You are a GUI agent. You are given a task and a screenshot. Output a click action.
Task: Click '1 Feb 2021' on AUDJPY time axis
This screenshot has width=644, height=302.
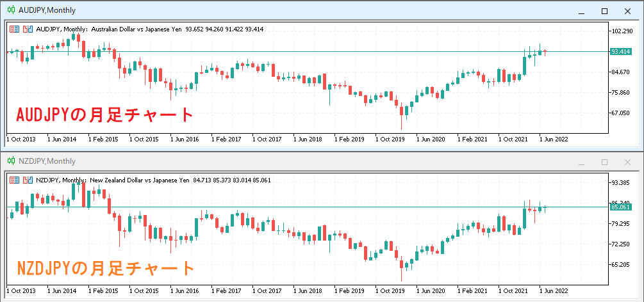(x=473, y=139)
